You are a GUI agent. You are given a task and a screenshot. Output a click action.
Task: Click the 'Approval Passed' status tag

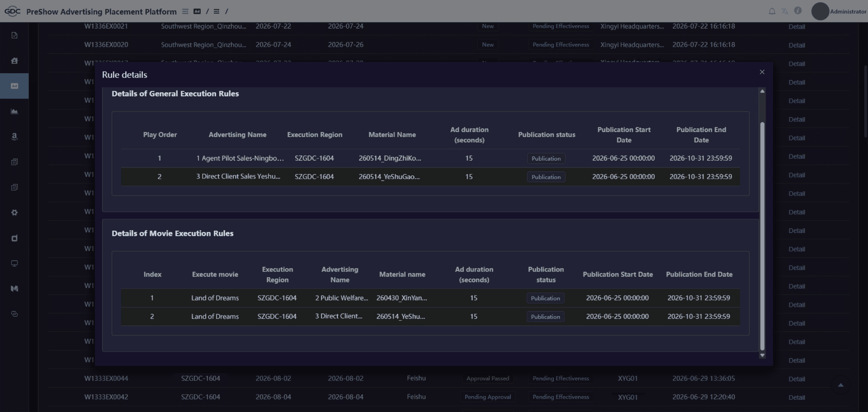488,378
